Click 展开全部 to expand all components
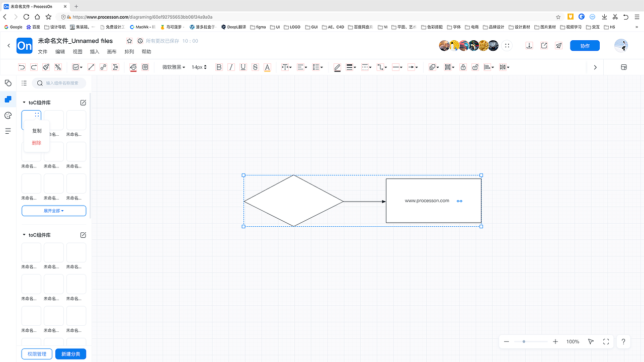The width and height of the screenshot is (644, 362). click(x=54, y=211)
